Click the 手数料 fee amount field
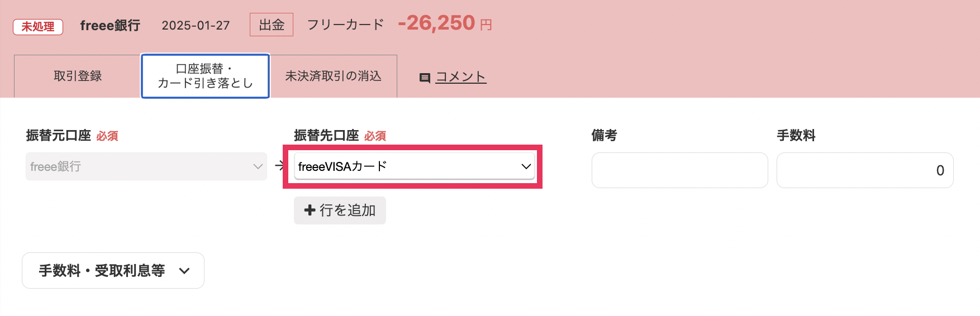Screen dimensions: 980x316 (864, 170)
